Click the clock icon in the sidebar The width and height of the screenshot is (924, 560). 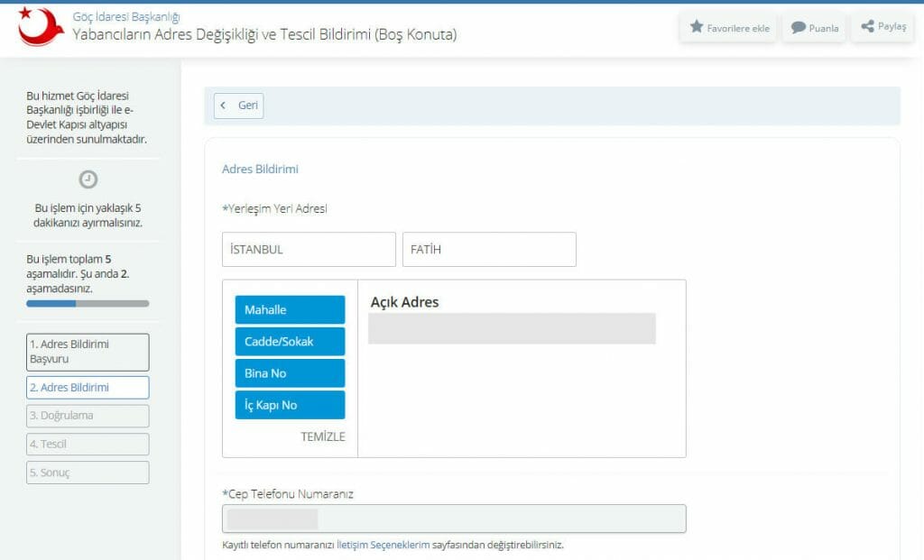[x=88, y=179]
